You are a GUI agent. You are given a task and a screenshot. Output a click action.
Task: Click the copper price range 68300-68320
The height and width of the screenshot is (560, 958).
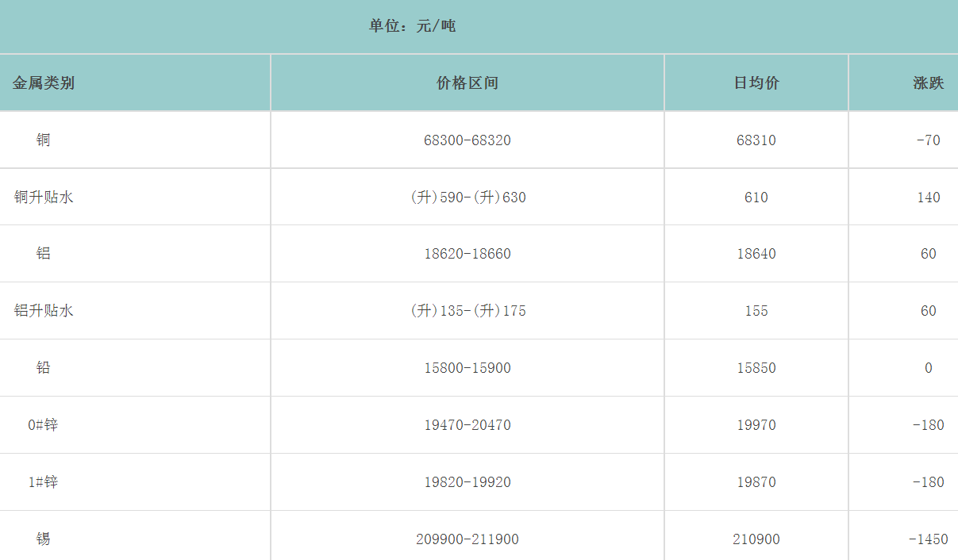[467, 140]
